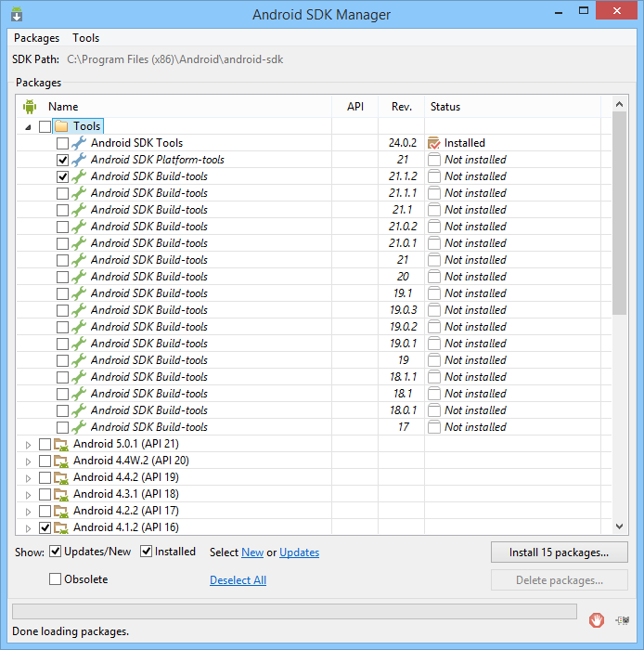Click the Android robot icon in the Name header

30,107
